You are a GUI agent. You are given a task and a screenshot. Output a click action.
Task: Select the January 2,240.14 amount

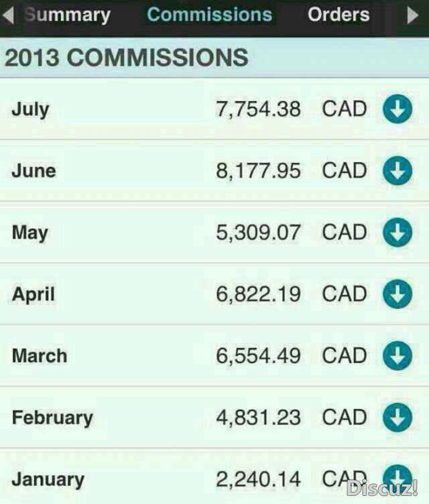pos(259,479)
